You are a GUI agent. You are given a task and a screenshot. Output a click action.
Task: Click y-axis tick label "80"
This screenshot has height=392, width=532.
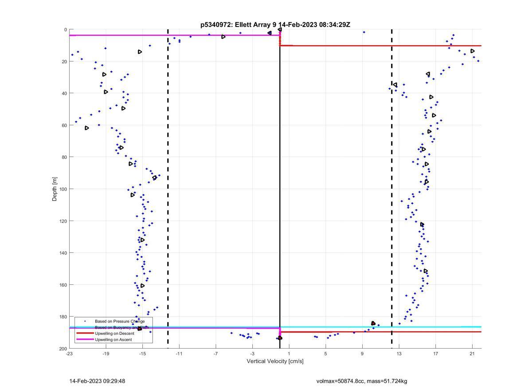click(64, 157)
